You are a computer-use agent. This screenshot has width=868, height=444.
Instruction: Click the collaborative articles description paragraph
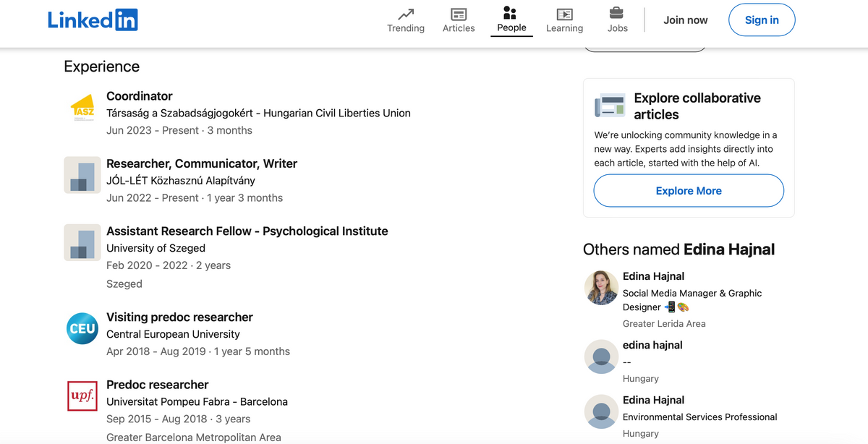point(686,149)
